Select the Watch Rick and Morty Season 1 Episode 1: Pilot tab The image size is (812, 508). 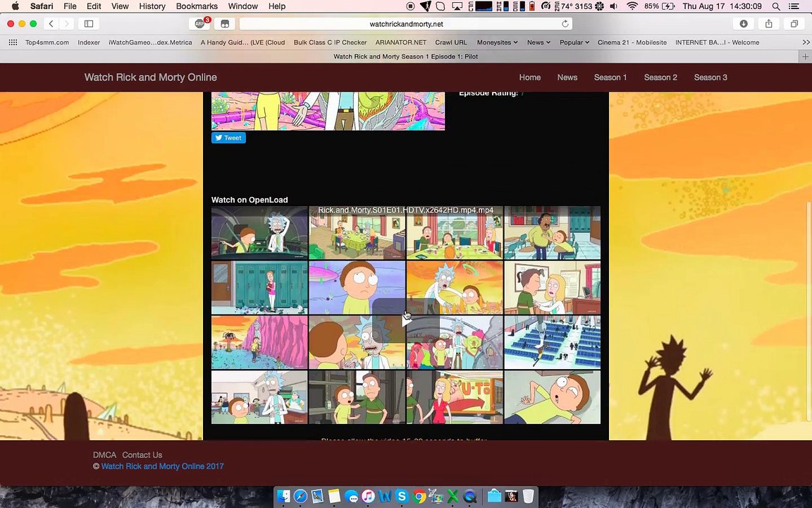[405, 56]
